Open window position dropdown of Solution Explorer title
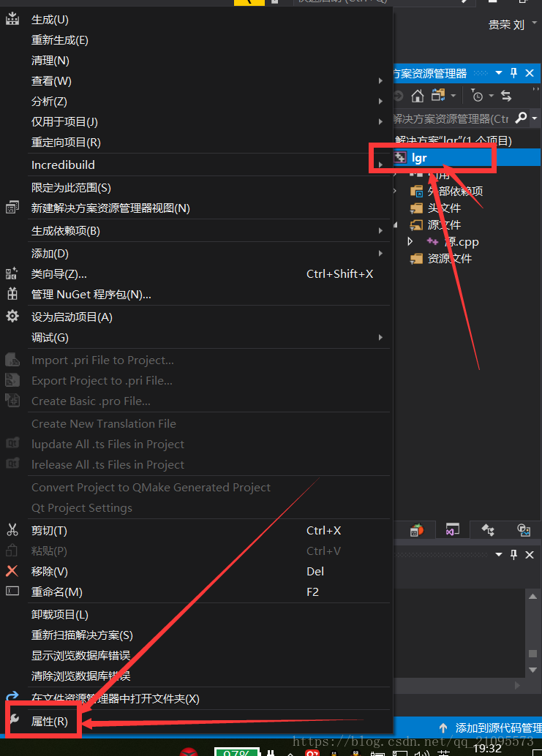The height and width of the screenshot is (756, 542). pos(499,73)
